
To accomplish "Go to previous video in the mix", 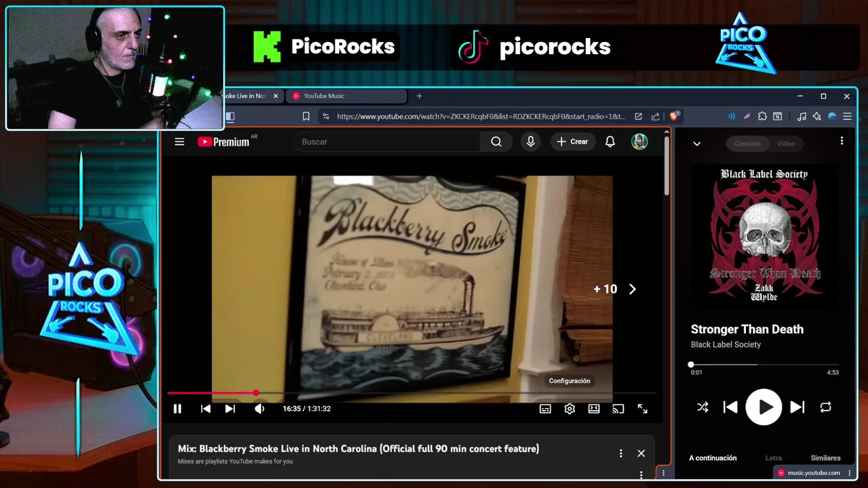I will point(205,409).
